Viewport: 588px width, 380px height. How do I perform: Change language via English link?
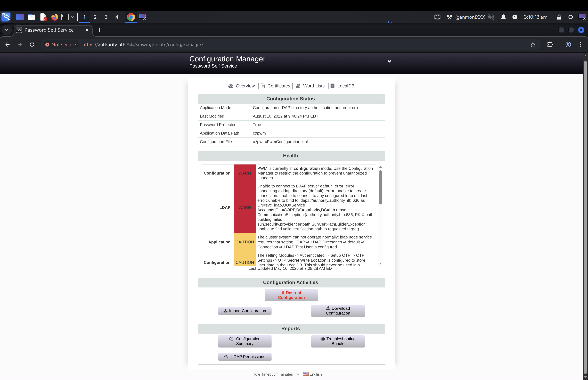tap(315, 374)
